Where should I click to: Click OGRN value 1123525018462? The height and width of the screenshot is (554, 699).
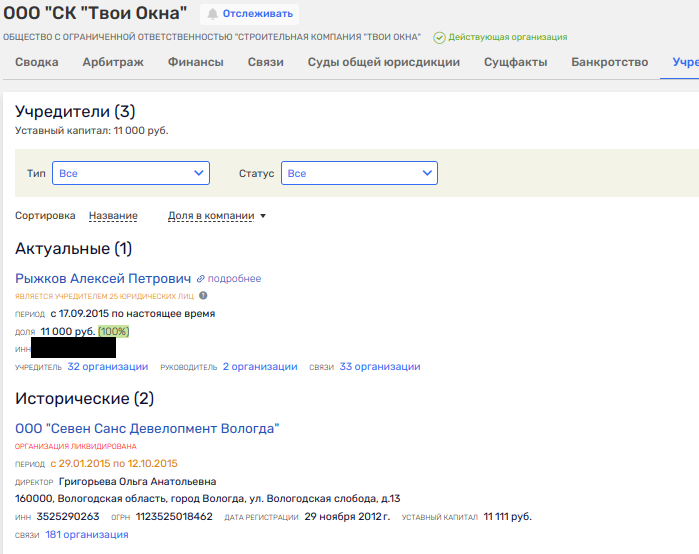tap(174, 517)
